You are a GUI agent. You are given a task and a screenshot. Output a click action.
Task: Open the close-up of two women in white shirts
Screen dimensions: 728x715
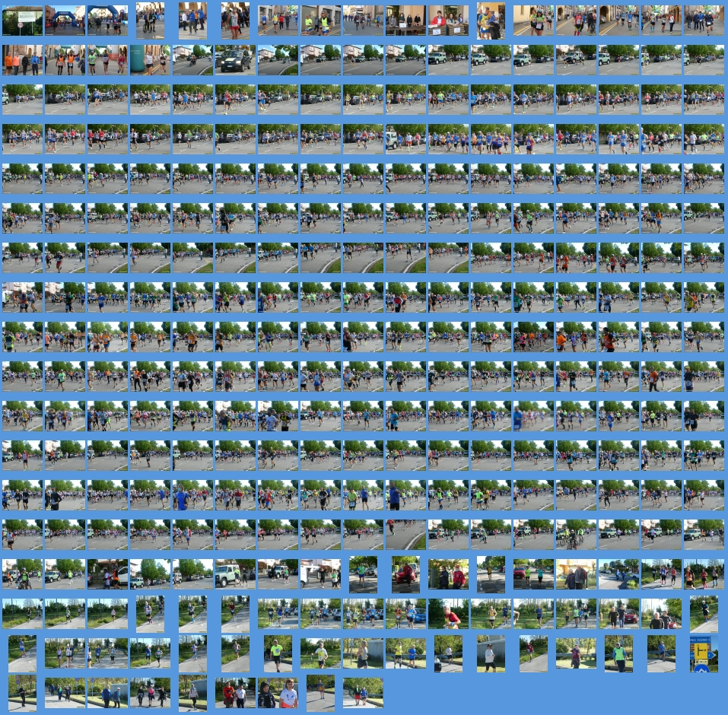click(278, 693)
